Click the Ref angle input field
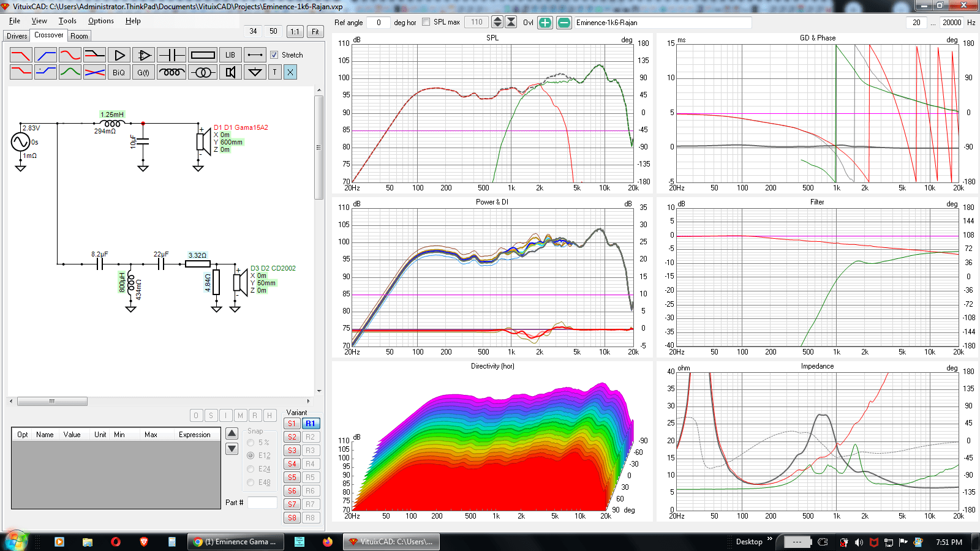The height and width of the screenshot is (551, 980). click(379, 23)
